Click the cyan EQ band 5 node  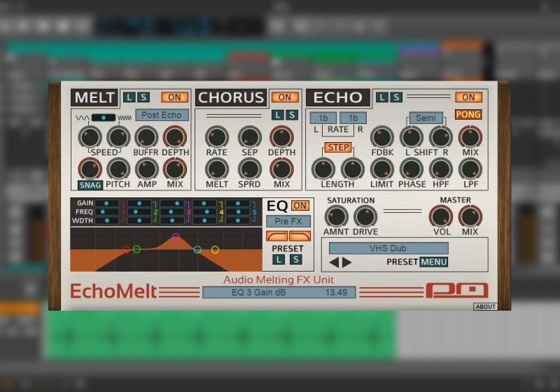197,250
